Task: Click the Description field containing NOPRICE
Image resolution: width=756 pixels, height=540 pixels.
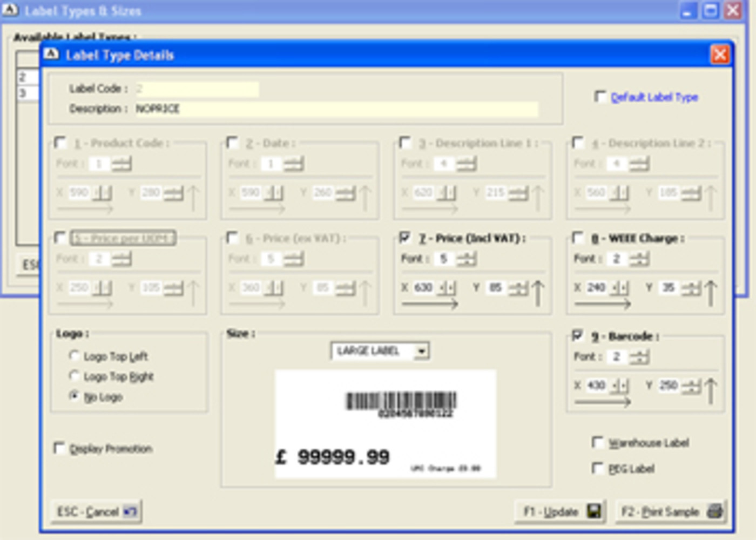Action: (x=336, y=109)
